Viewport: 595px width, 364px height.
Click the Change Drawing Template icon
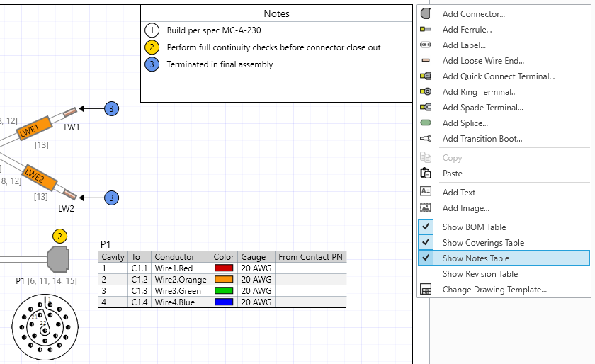426,289
